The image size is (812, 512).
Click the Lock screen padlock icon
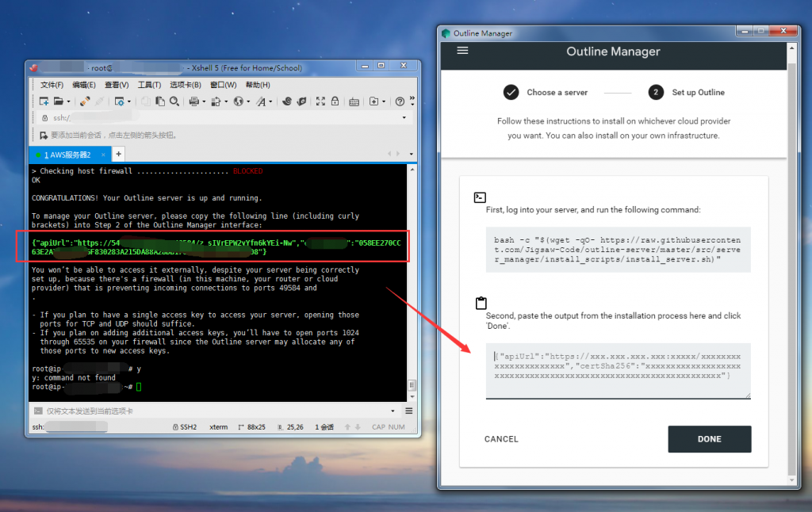(335, 101)
